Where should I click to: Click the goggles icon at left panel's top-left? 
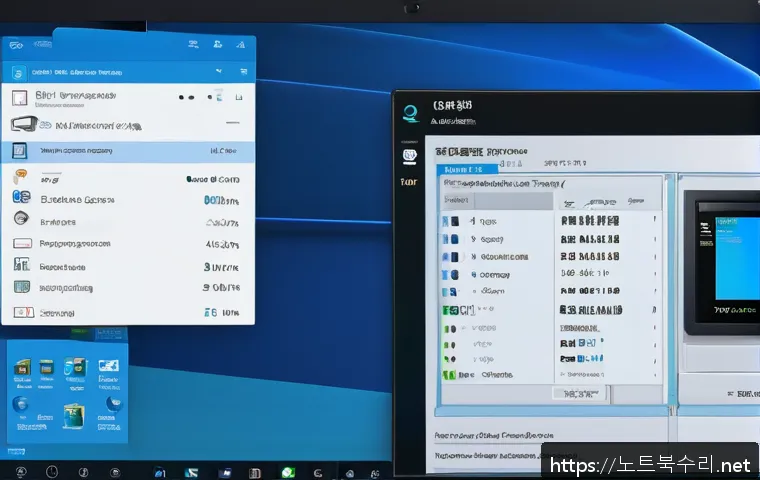point(16,45)
